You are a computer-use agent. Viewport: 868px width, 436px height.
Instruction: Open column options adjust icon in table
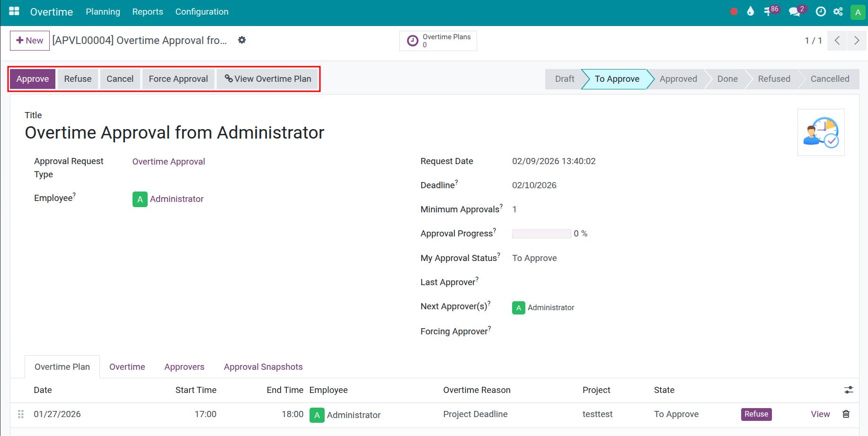tap(848, 390)
